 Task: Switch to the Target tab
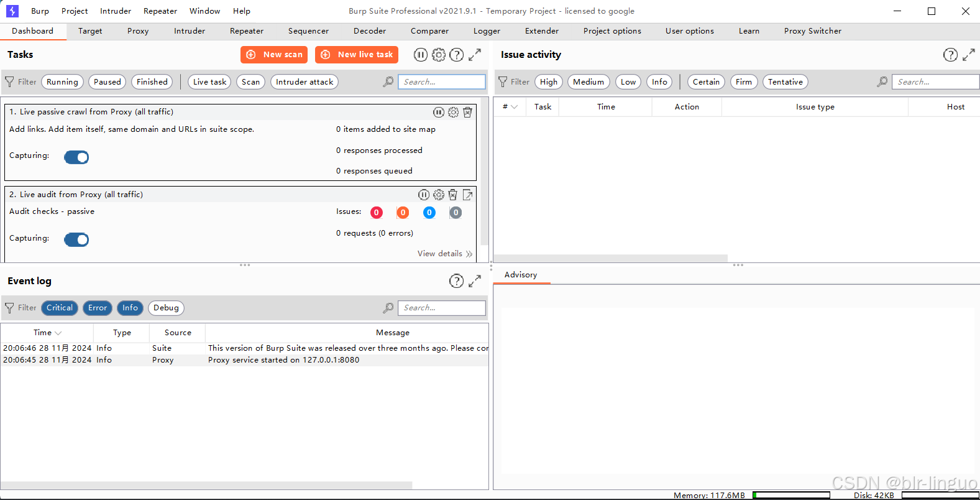pos(90,31)
